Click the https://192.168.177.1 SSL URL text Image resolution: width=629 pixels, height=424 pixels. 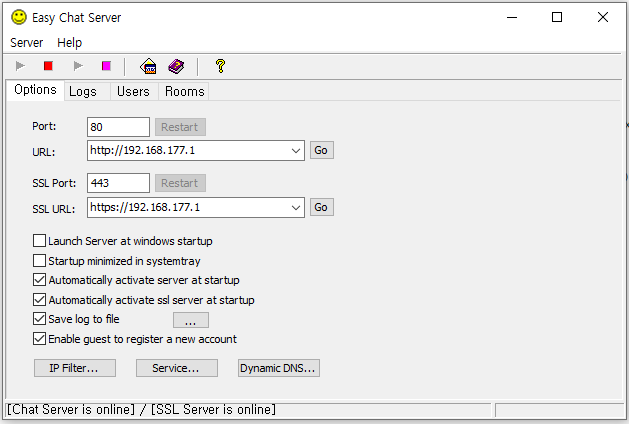(145, 207)
